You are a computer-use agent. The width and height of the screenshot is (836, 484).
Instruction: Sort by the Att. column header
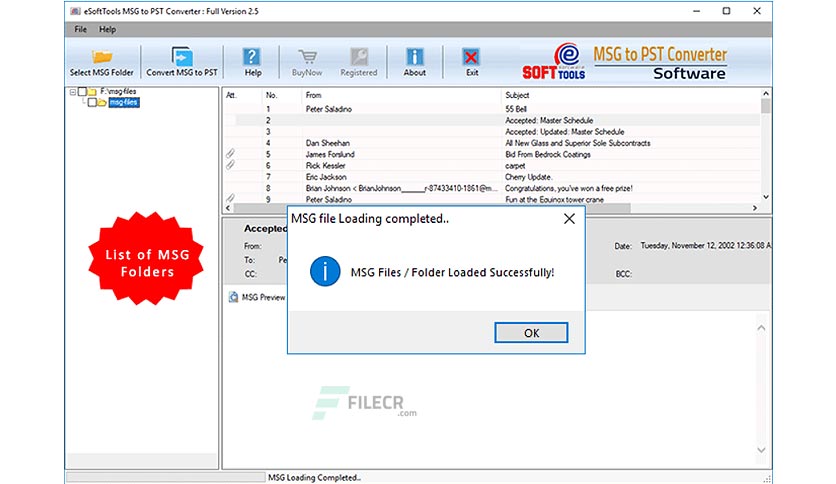[231, 95]
